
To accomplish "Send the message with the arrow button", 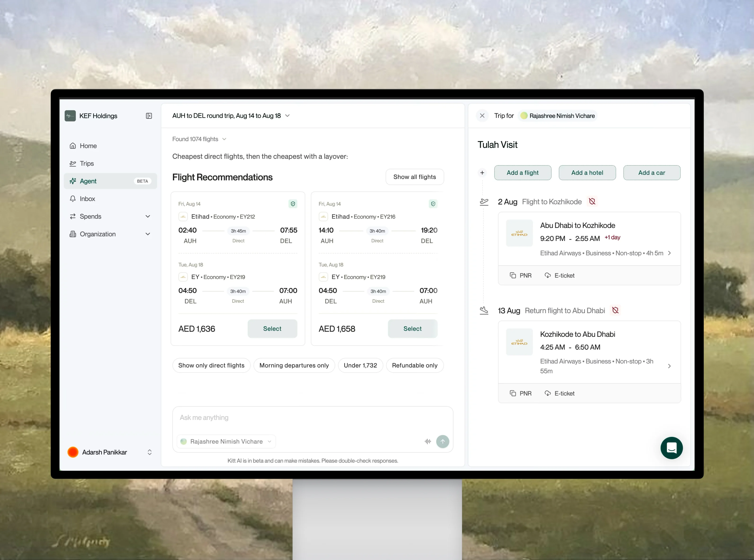I will pos(442,441).
